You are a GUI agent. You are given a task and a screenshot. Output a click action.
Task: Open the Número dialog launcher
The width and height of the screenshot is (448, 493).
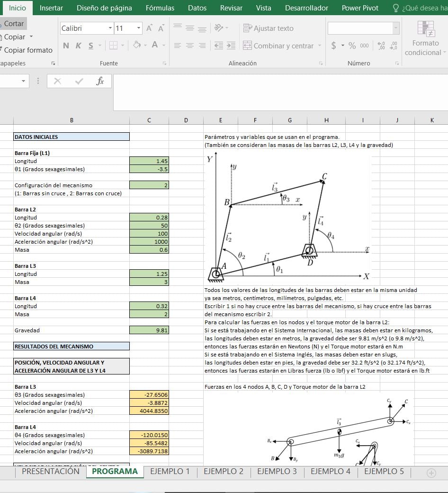click(x=397, y=64)
